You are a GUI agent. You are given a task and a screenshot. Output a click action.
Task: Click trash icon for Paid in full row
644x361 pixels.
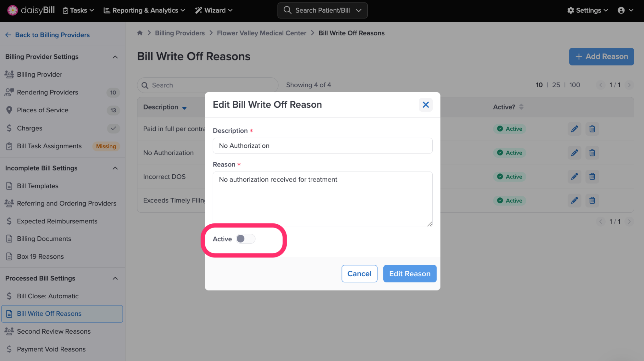(592, 129)
